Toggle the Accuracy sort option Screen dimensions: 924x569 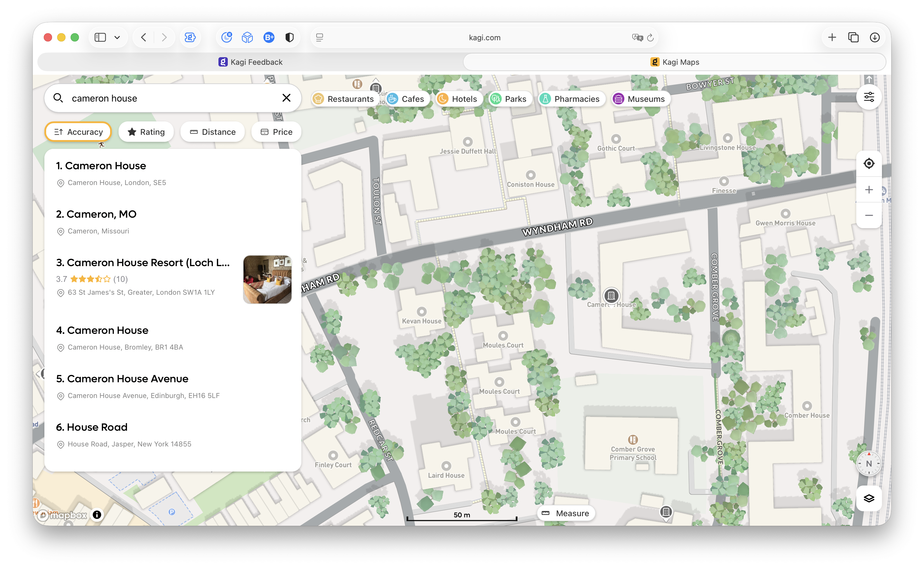pyautogui.click(x=78, y=132)
